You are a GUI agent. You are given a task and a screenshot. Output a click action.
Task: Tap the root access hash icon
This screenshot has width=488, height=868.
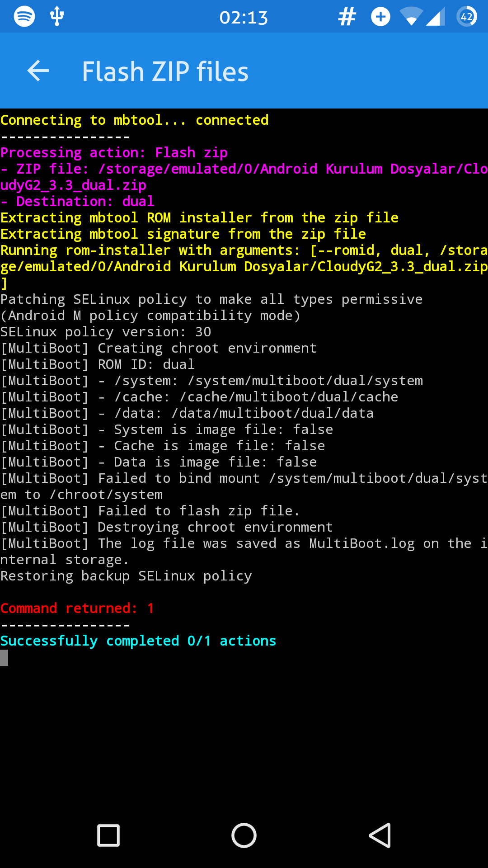click(347, 17)
